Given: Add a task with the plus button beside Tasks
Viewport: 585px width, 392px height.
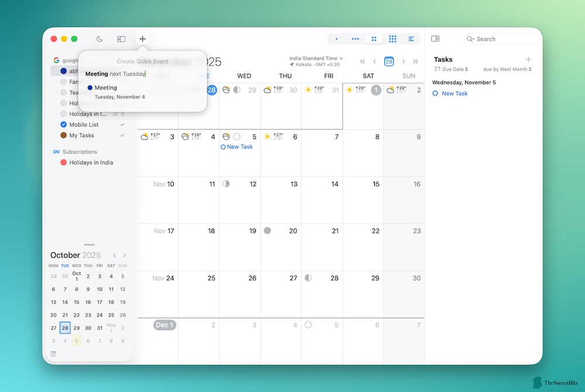Looking at the screenshot, I should pyautogui.click(x=528, y=59).
